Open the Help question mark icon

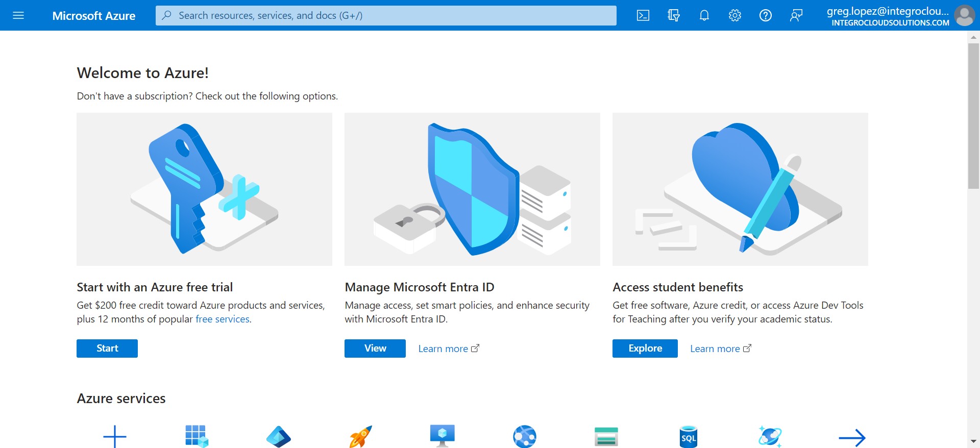tap(766, 15)
